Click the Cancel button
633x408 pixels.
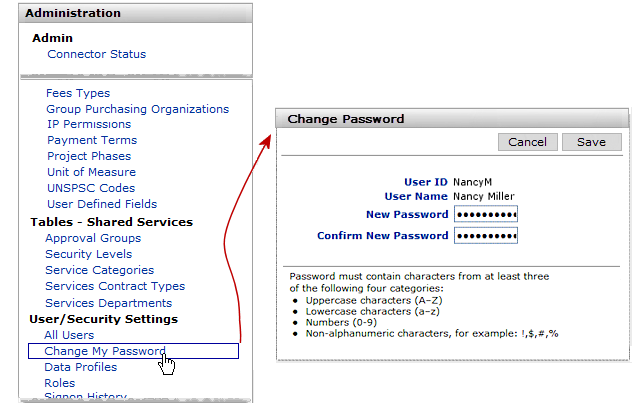tap(527, 142)
